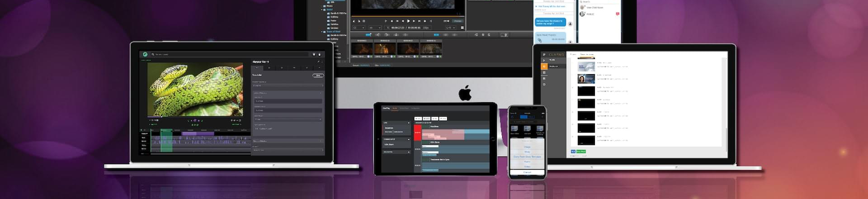Click the grid icon in right laptop sidebar
The image size is (868, 199).
pos(544,72)
